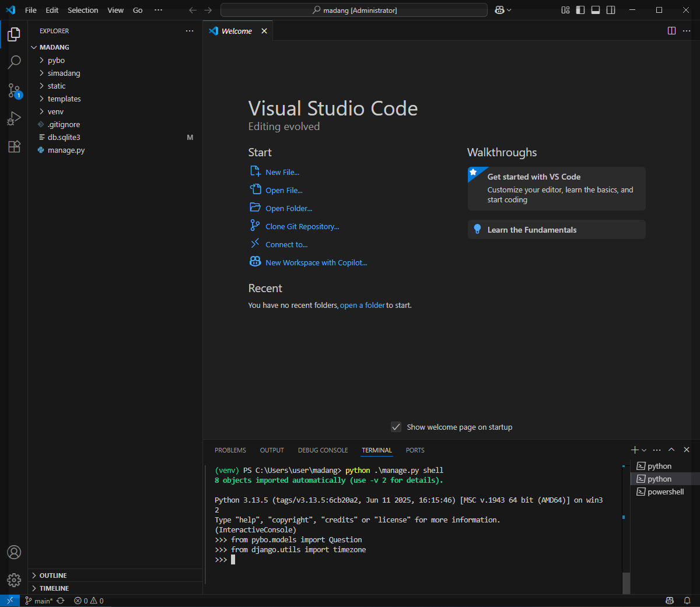
Task: Open editor More Actions ellipsis
Action: 687,31
